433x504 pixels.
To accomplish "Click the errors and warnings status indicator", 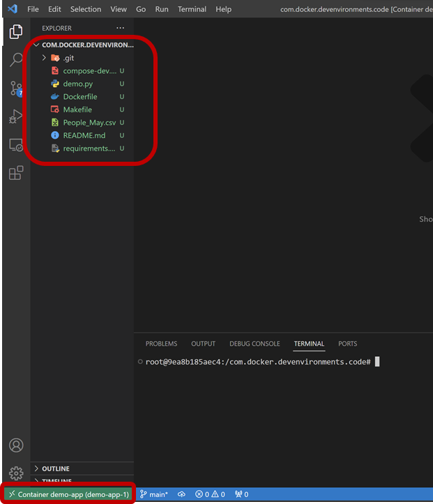I will pos(210,494).
